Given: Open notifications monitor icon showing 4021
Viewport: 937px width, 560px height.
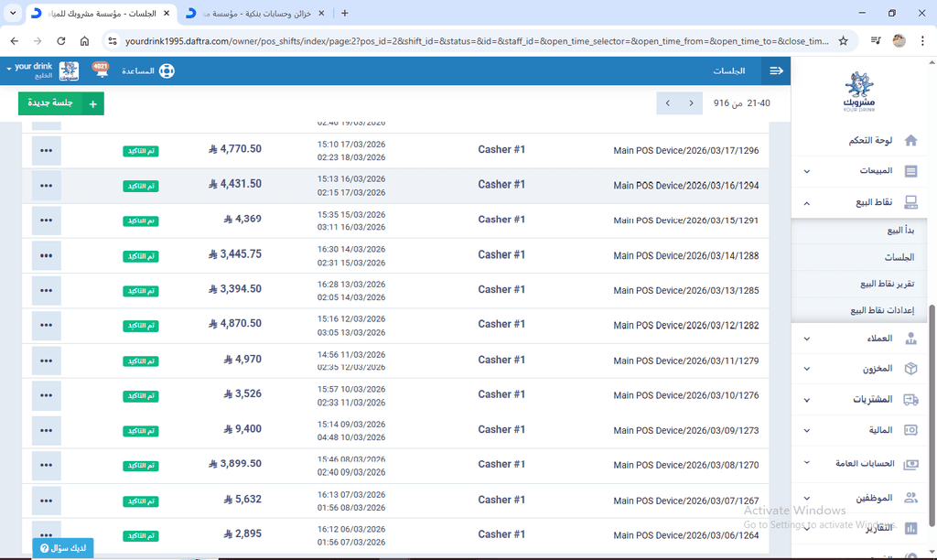Looking at the screenshot, I should tap(101, 70).
